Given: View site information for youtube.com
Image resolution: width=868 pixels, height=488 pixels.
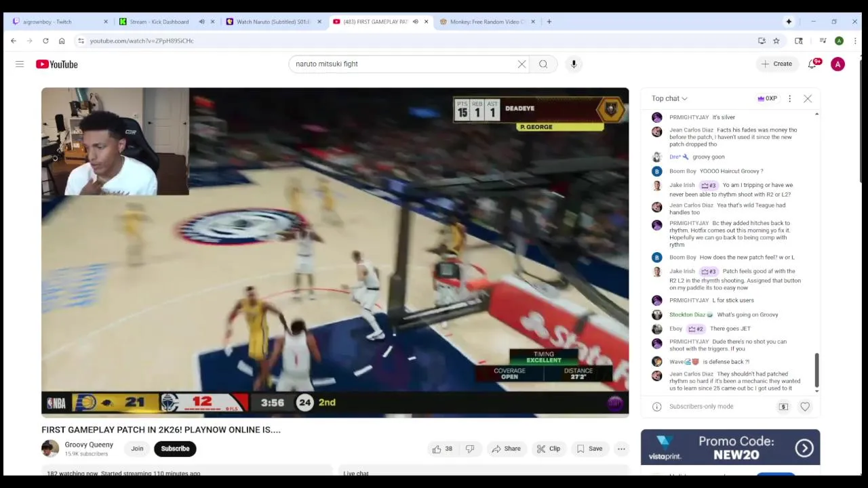Looking at the screenshot, I should (x=81, y=41).
